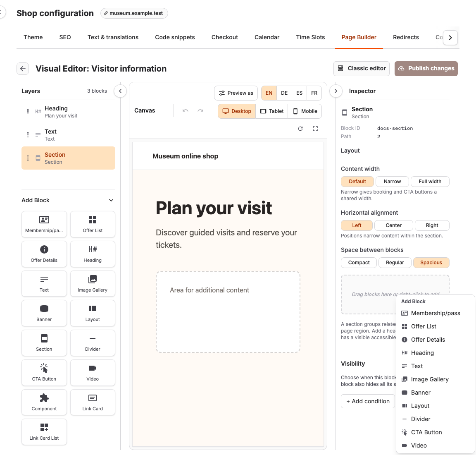Add a Link Card List block
476x455 pixels.
pyautogui.click(x=44, y=432)
